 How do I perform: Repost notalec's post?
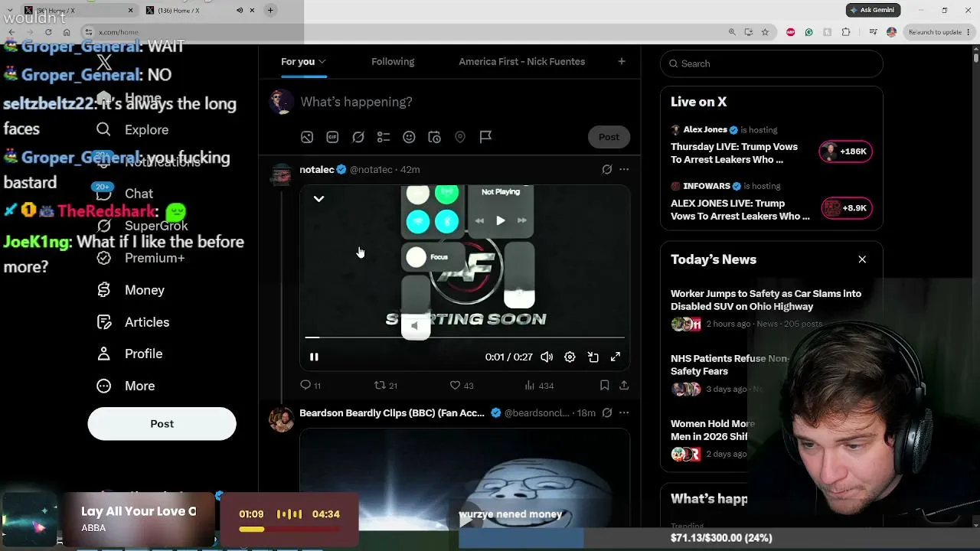pos(385,385)
